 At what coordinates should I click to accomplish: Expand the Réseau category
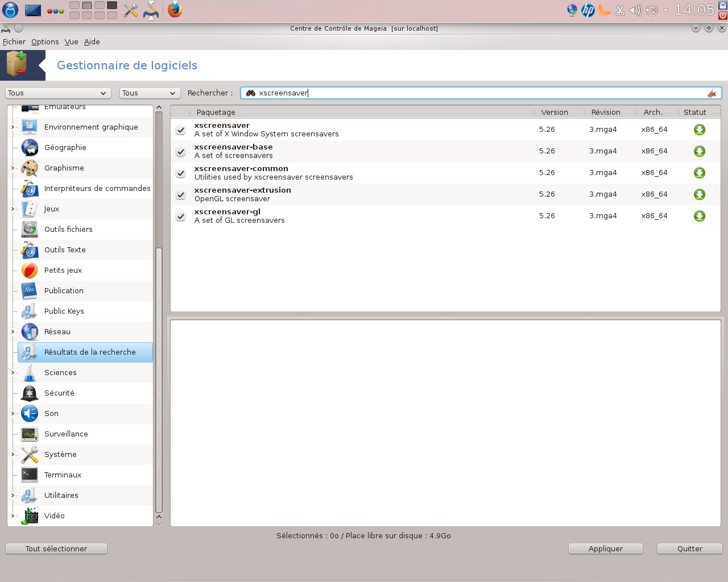point(13,332)
